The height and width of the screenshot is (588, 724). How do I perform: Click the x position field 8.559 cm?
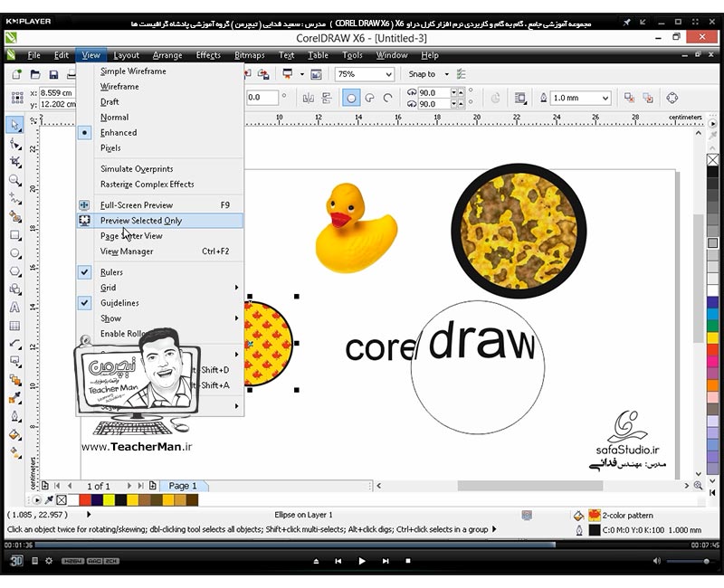[57, 93]
